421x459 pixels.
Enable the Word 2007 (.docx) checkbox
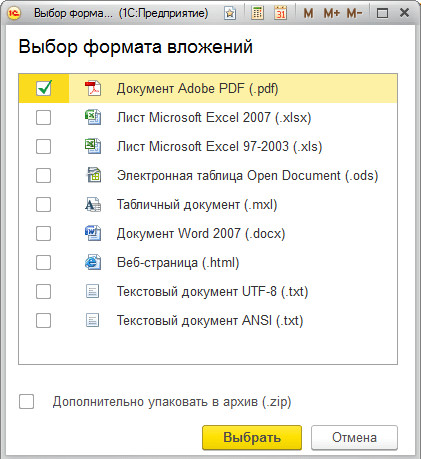[43, 234]
